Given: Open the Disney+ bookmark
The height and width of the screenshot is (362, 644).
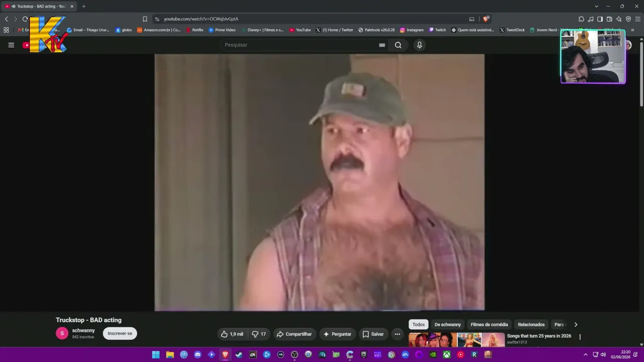Looking at the screenshot, I should (262, 30).
